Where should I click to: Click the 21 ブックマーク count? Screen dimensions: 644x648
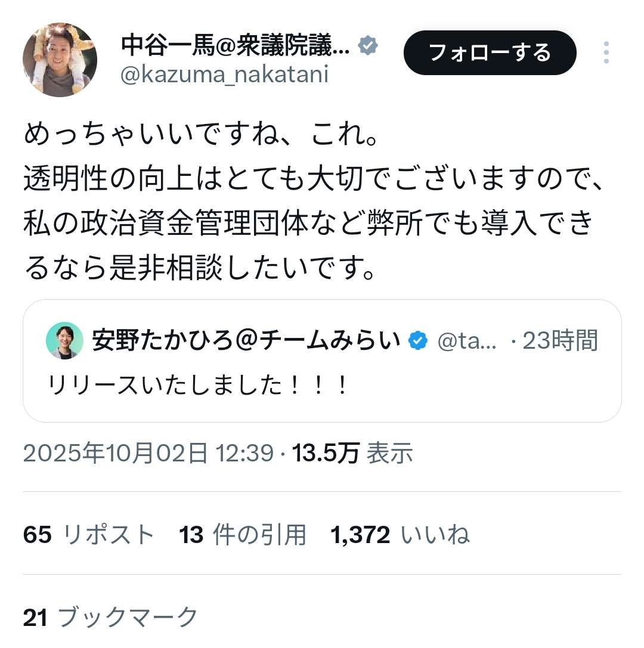click(x=110, y=617)
